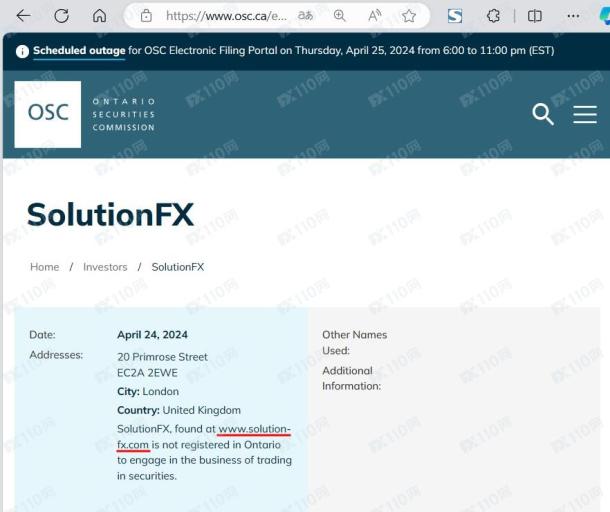Click the outage notice info icon
Viewport: 610px width, 512px height.
[22, 51]
